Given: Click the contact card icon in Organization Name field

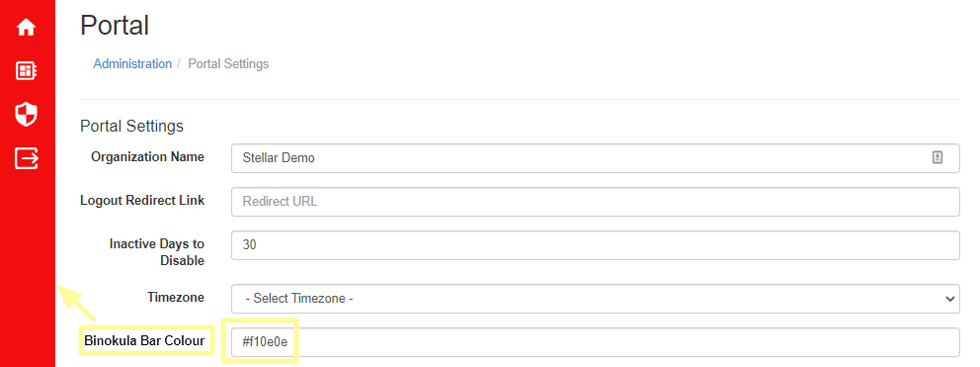Looking at the screenshot, I should tap(937, 158).
